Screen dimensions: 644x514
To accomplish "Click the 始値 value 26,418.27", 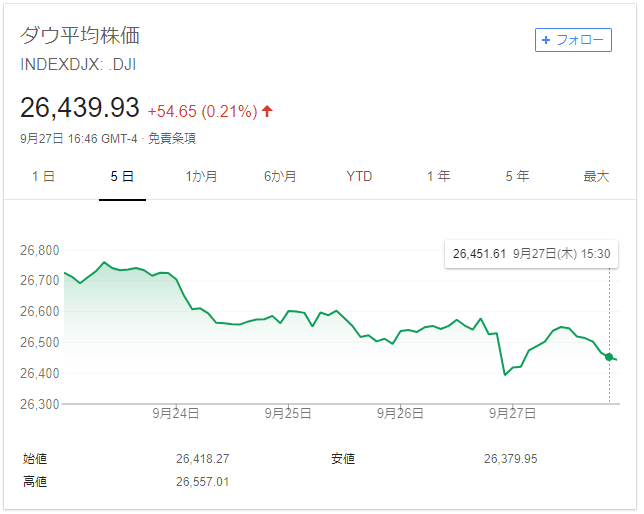I will click(x=203, y=459).
